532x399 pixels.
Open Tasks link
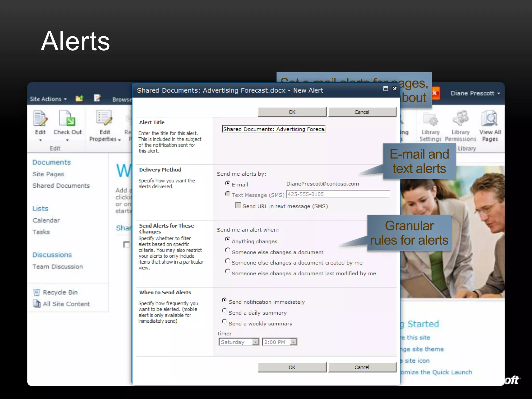tap(41, 232)
